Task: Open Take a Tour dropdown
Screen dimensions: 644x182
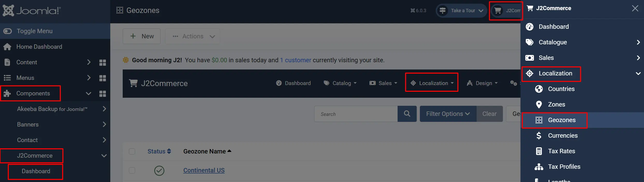Action: 461,11
